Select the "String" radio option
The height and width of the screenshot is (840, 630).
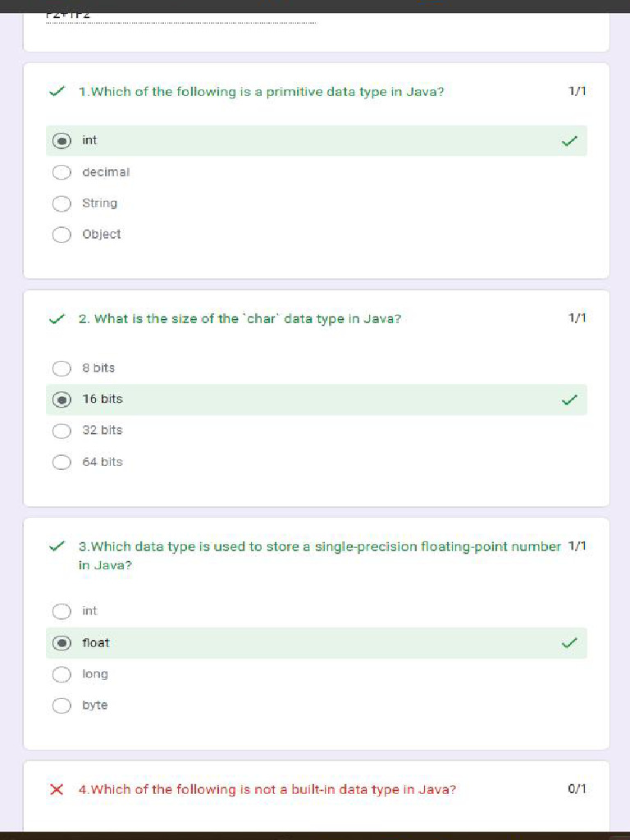[62, 203]
